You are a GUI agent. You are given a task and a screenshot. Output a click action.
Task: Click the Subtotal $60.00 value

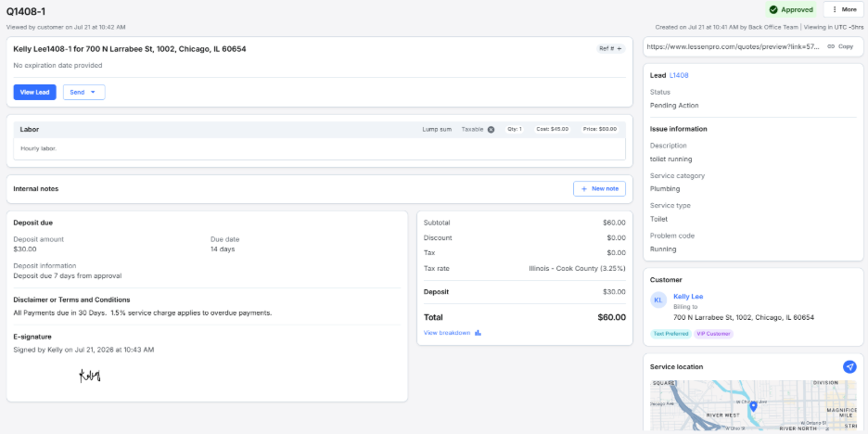pos(615,223)
